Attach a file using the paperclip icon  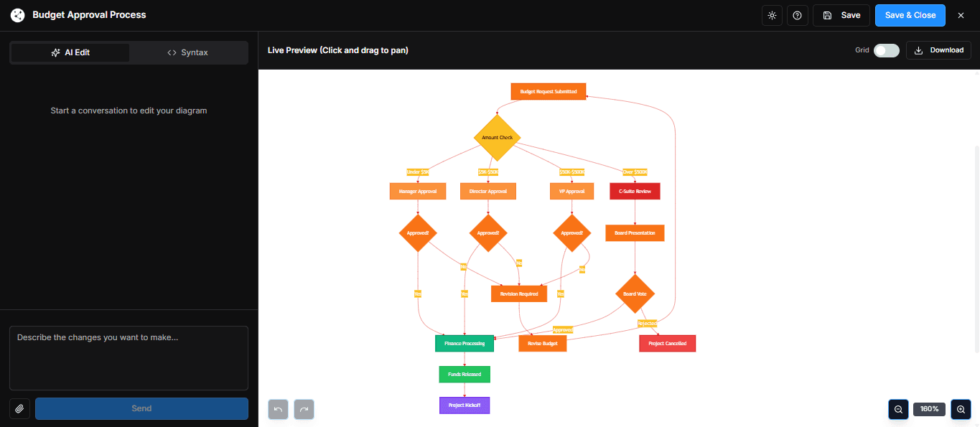(x=19, y=408)
